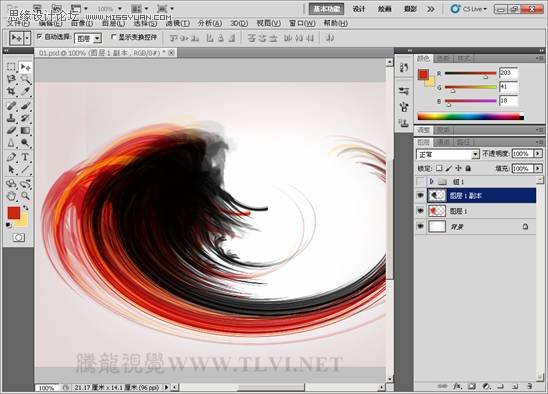Select the History Brush tool
This screenshot has height=394, width=548.
point(25,118)
